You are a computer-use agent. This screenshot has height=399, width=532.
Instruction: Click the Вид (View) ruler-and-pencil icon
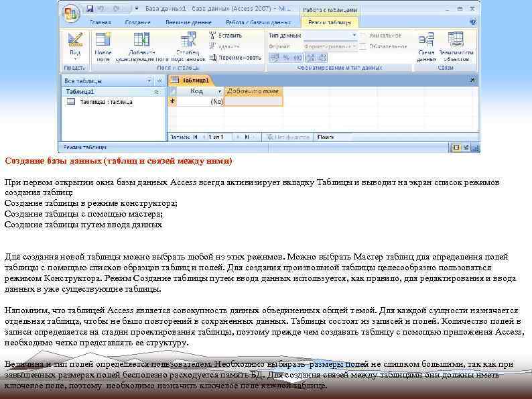pos(75,40)
